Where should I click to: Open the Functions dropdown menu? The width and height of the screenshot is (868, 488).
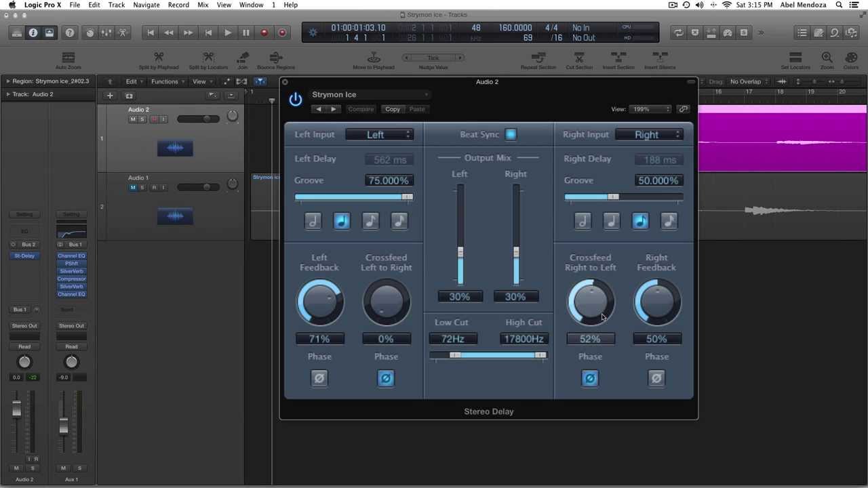(167, 81)
